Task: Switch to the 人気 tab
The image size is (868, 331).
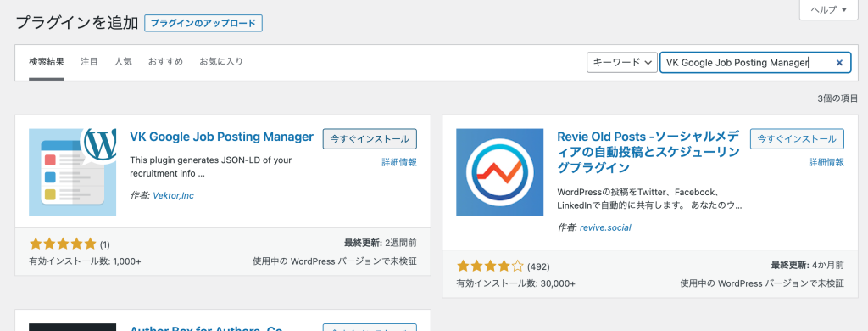Action: pos(123,62)
